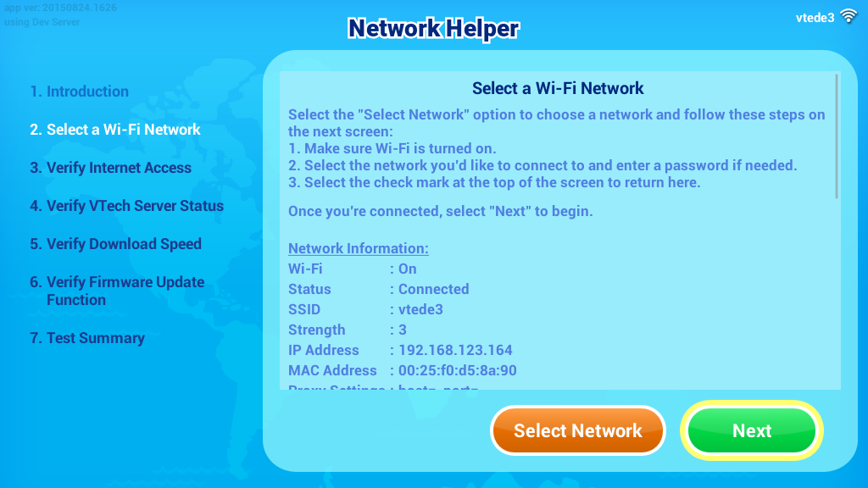Open step 7. Test Summary
The height and width of the screenshot is (488, 868).
coord(87,338)
